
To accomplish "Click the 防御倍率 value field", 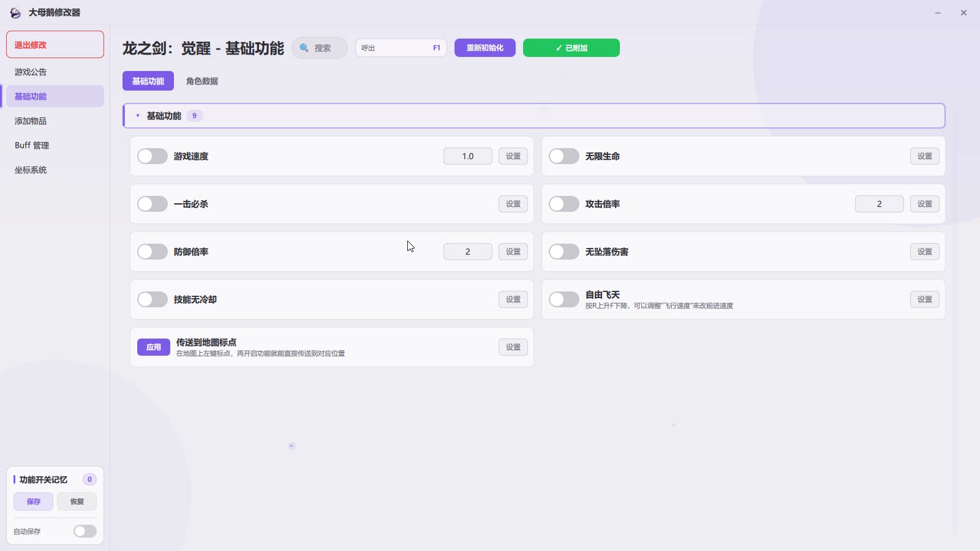I will (x=468, y=252).
